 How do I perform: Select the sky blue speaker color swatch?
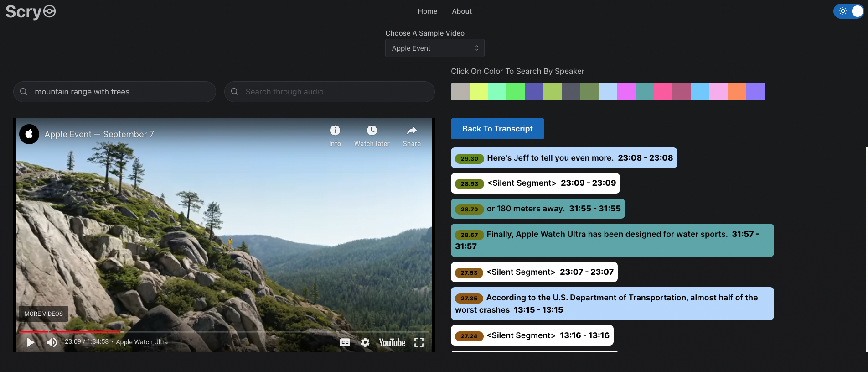point(700,91)
